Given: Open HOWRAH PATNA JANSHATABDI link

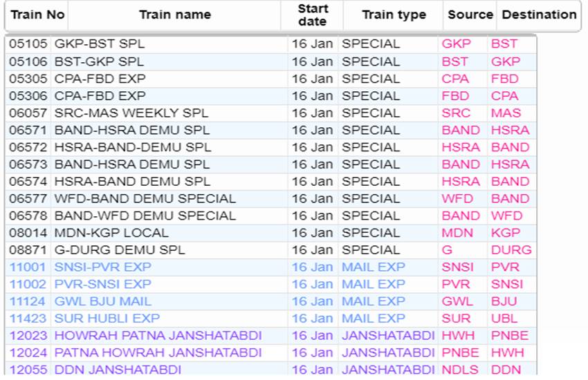Looking at the screenshot, I should (158, 336).
